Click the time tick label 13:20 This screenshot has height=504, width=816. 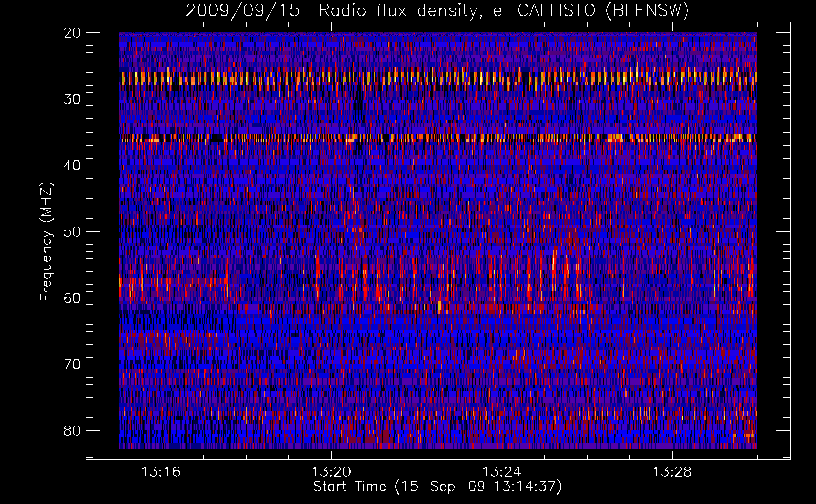[x=331, y=472]
